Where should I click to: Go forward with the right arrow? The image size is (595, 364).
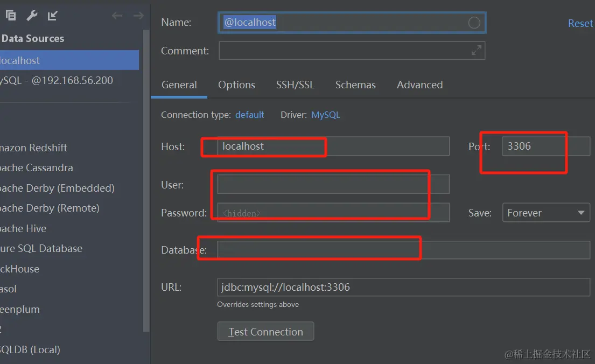138,16
